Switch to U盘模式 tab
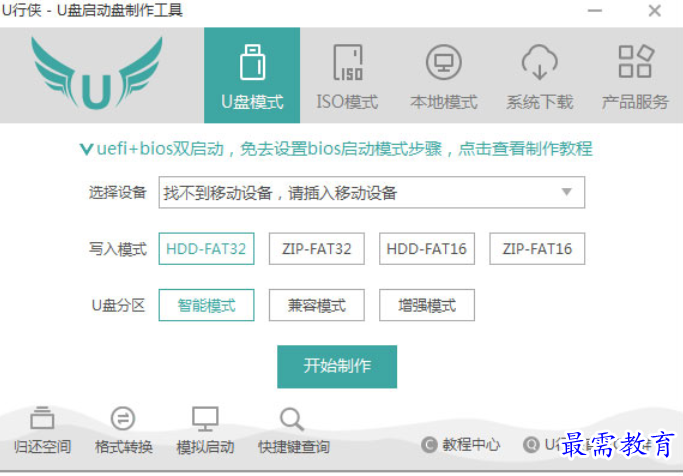Image resolution: width=683 pixels, height=476 pixels. tap(252, 75)
